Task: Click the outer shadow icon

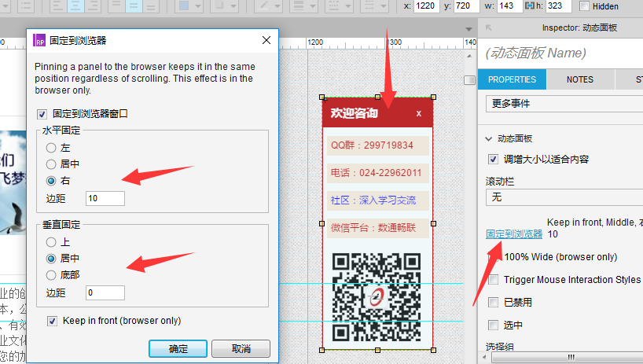Action: coord(220,6)
